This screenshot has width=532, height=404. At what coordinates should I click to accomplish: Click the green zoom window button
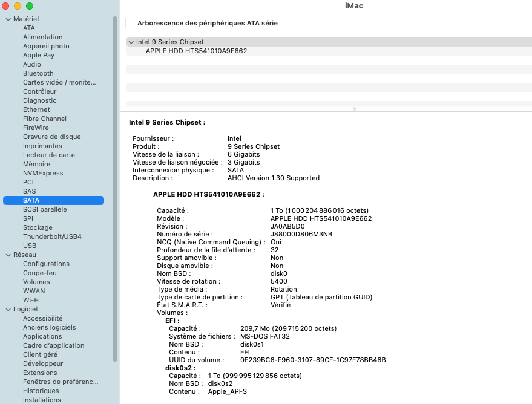(30, 6)
